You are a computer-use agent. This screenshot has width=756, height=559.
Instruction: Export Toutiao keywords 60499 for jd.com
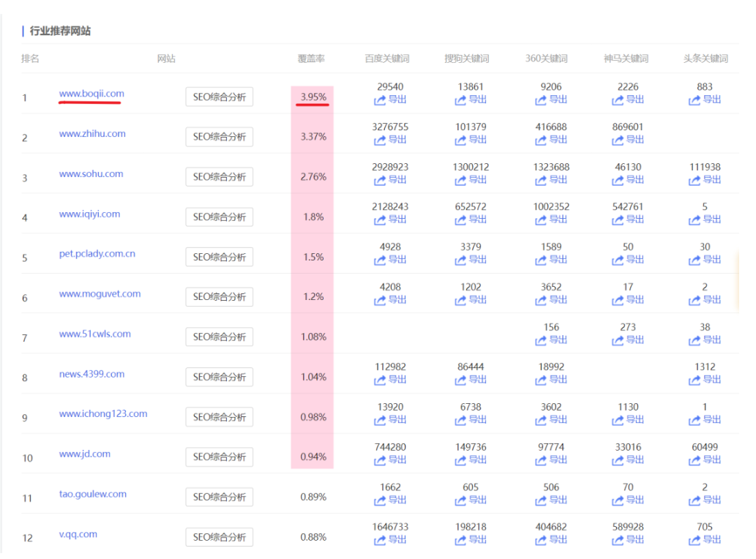coord(705,459)
